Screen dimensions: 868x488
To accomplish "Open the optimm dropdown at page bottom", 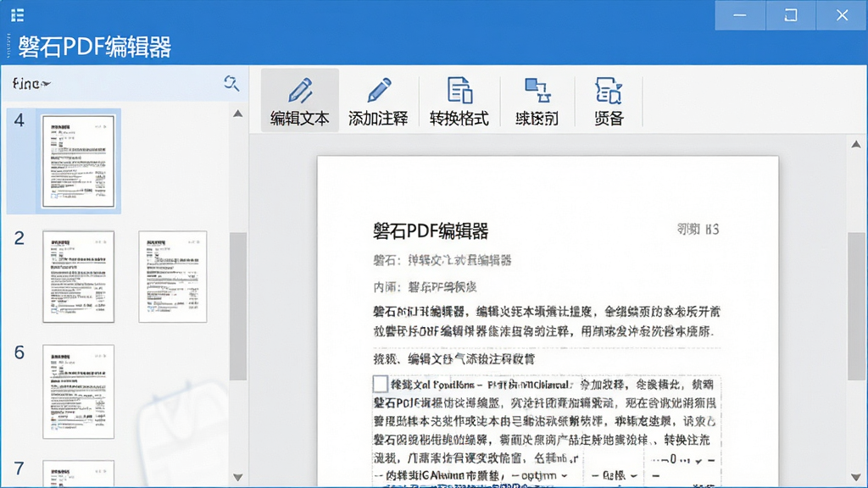I will point(538,475).
